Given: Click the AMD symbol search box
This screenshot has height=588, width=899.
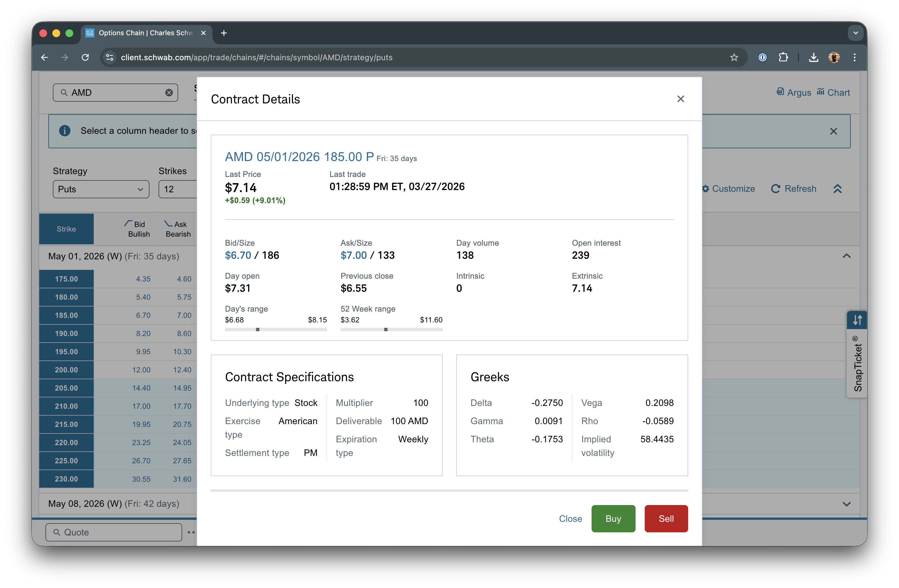Looking at the screenshot, I should tap(115, 93).
